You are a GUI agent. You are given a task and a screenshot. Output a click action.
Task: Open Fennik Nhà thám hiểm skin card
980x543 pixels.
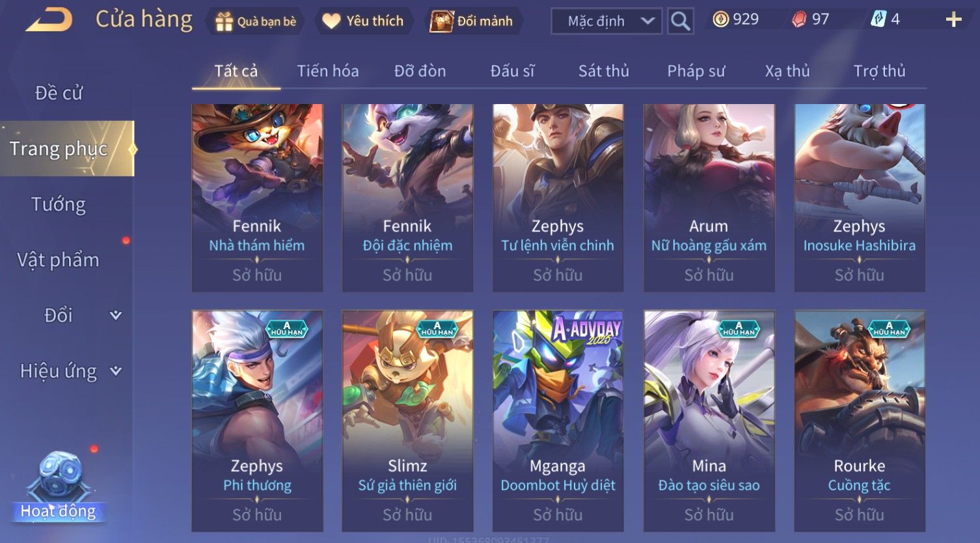coord(257,198)
